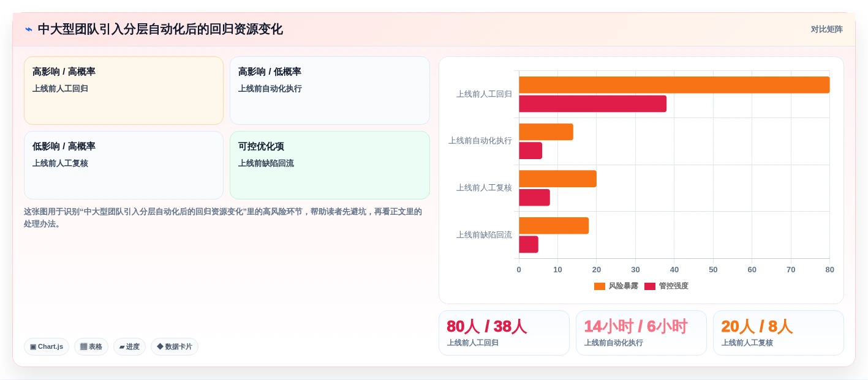Toggle the 管控强度 legend red swatch
The width and height of the screenshot is (868, 380).
[650, 286]
